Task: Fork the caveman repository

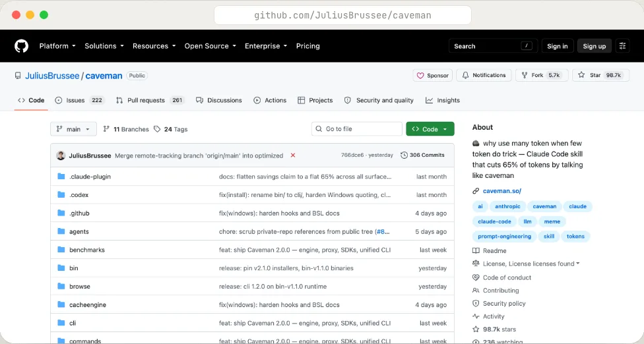Action: [x=542, y=75]
